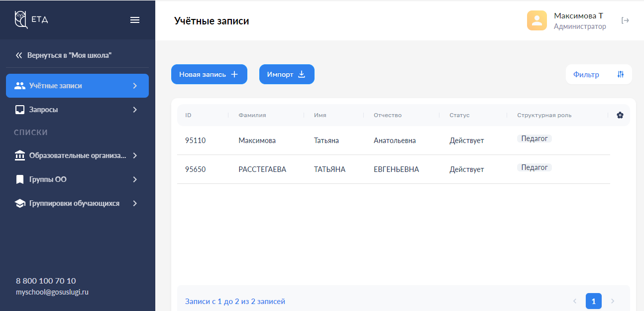Open the table column settings gear
This screenshot has height=311, width=644.
coord(620,115)
